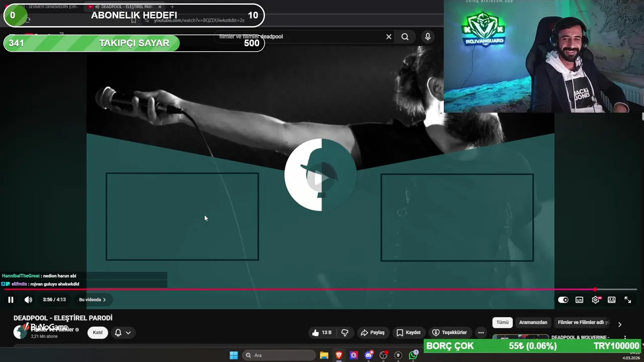Click the Kaydet save button
644x362 pixels.
(x=409, y=332)
